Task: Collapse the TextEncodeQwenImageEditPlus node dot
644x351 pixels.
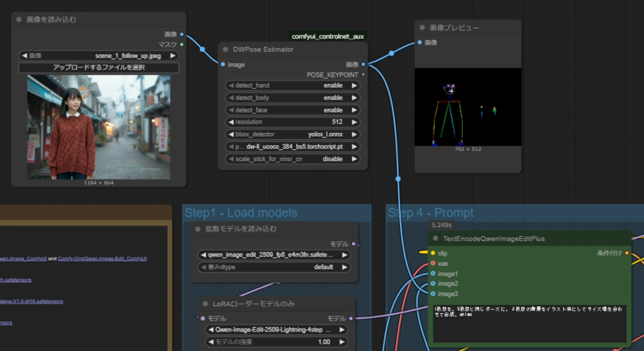Action: 436,238
